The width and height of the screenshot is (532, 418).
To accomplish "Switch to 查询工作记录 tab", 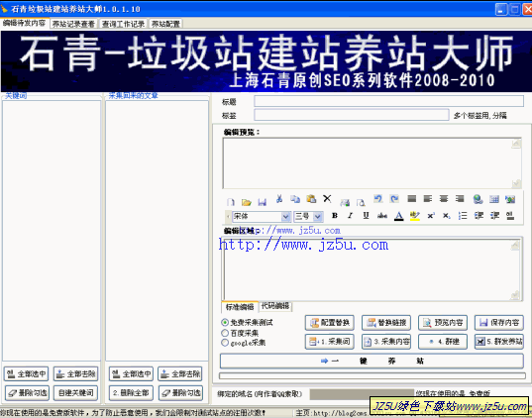I will click(123, 24).
